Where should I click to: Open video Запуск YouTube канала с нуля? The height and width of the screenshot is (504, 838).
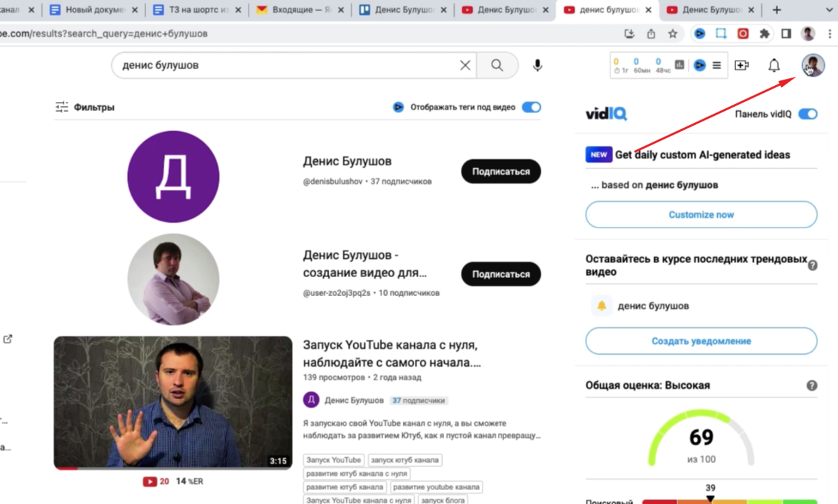click(392, 353)
